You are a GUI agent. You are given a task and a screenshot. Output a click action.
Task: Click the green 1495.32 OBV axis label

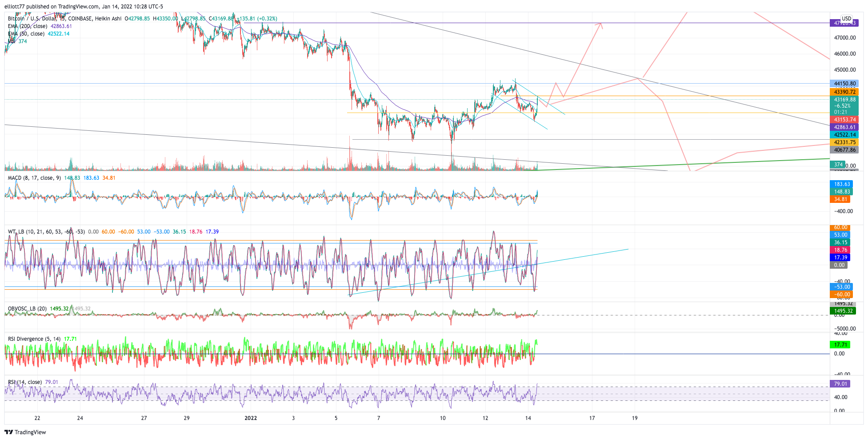(x=843, y=311)
